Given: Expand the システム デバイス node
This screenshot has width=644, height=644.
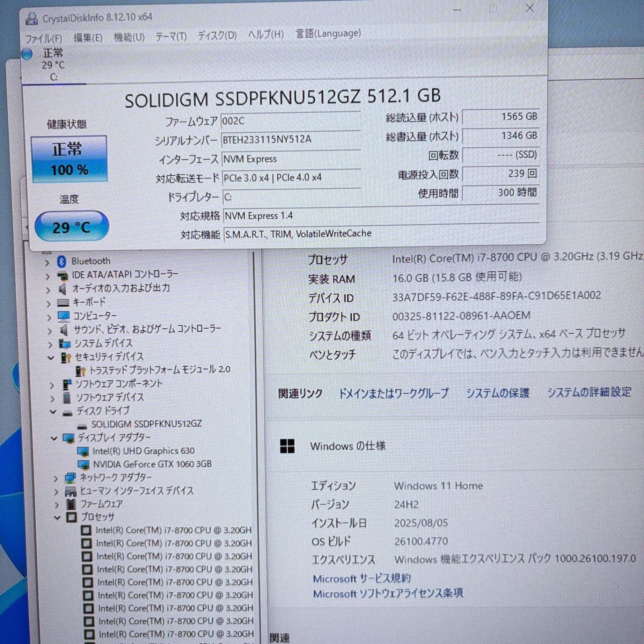Looking at the screenshot, I should (x=50, y=345).
